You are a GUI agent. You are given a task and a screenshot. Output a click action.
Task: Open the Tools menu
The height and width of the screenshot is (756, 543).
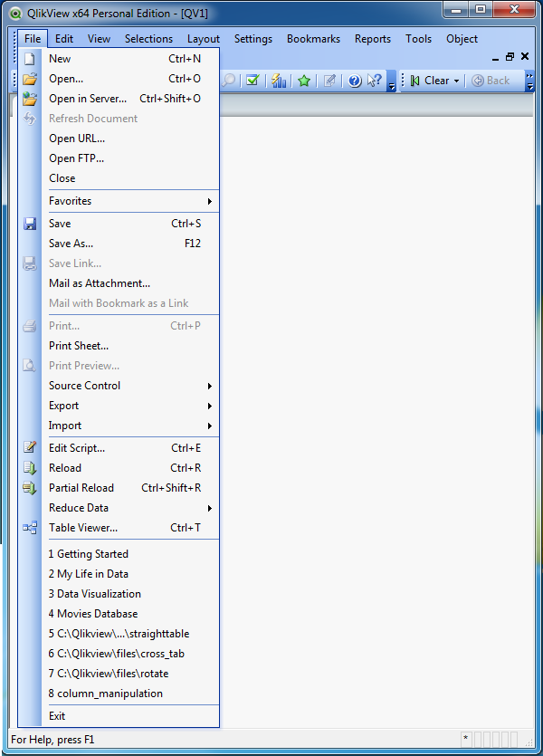tap(418, 39)
